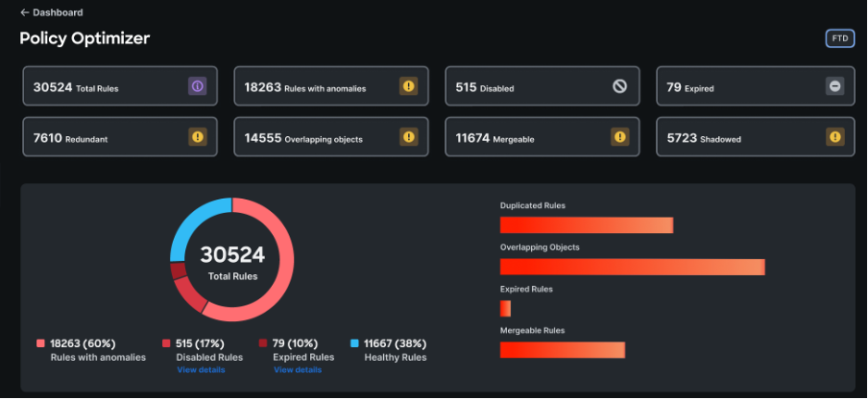Click warning icon on Mergeable card
This screenshot has width=868, height=399.
tap(620, 137)
